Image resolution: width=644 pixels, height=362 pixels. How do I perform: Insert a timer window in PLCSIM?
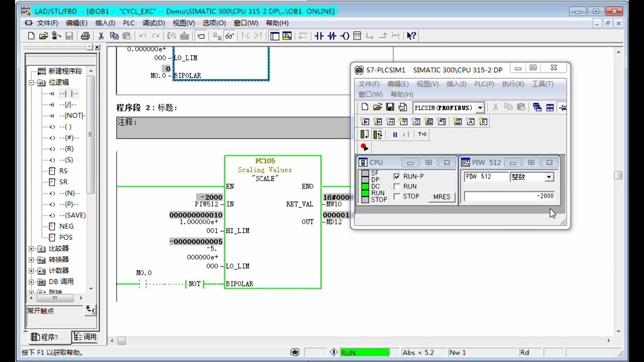(404, 121)
